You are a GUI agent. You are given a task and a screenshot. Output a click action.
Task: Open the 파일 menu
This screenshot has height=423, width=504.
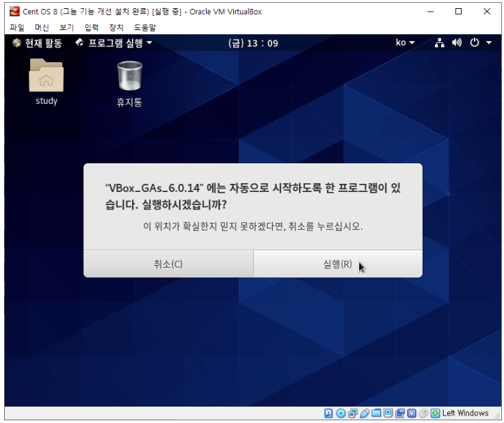pyautogui.click(x=17, y=27)
